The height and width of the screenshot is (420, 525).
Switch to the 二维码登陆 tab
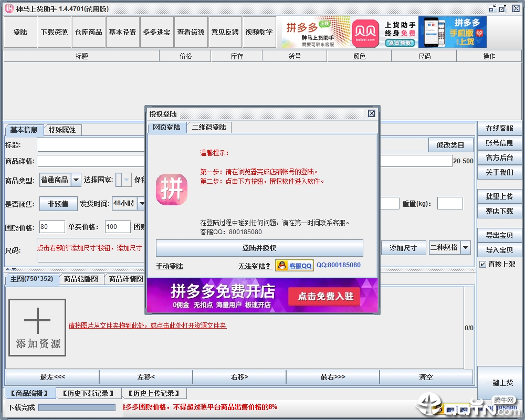[x=209, y=127]
